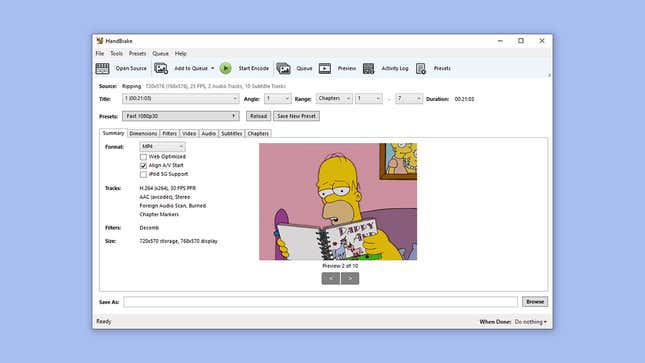Open the File menu
The width and height of the screenshot is (645, 363).
(100, 54)
